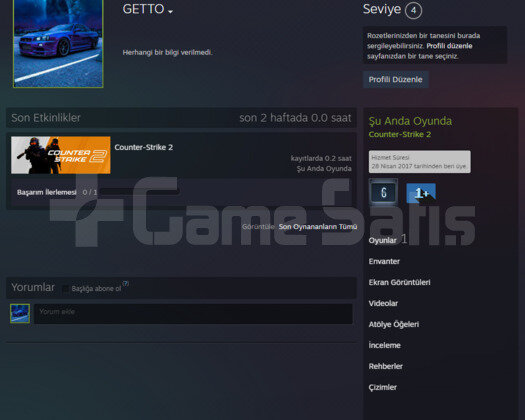Click the Yorumlar section header
Image resolution: width=525 pixels, height=420 pixels.
tap(33, 287)
